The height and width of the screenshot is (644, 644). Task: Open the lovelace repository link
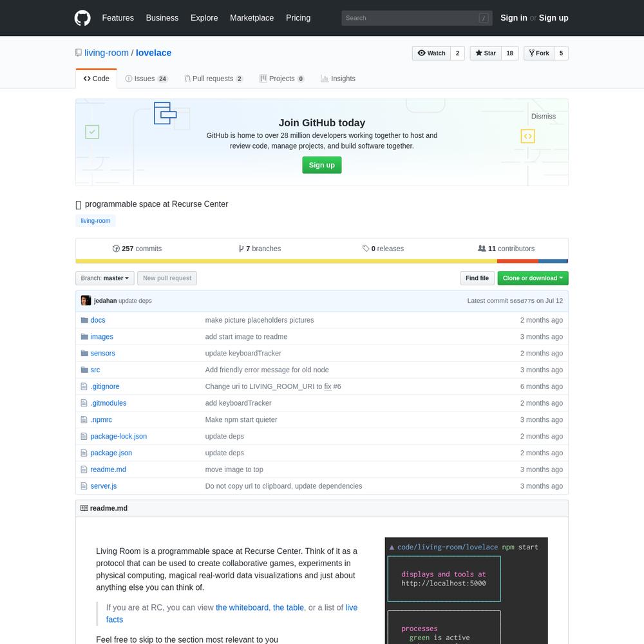point(154,53)
